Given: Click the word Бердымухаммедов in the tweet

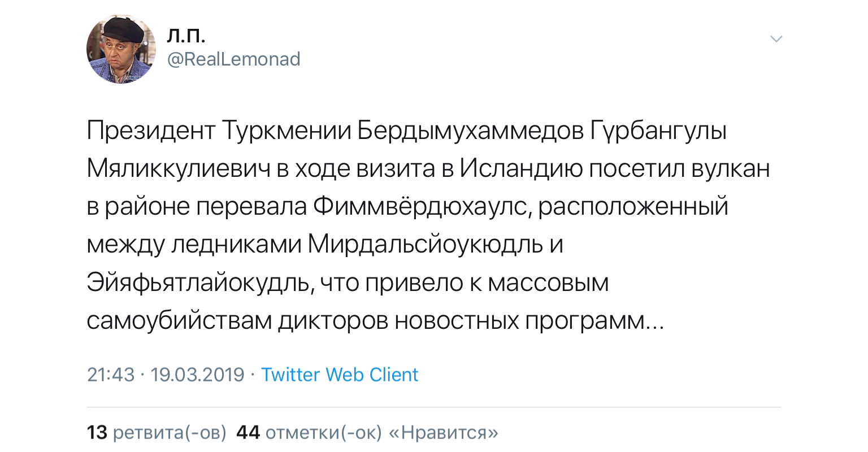Looking at the screenshot, I should [471, 131].
